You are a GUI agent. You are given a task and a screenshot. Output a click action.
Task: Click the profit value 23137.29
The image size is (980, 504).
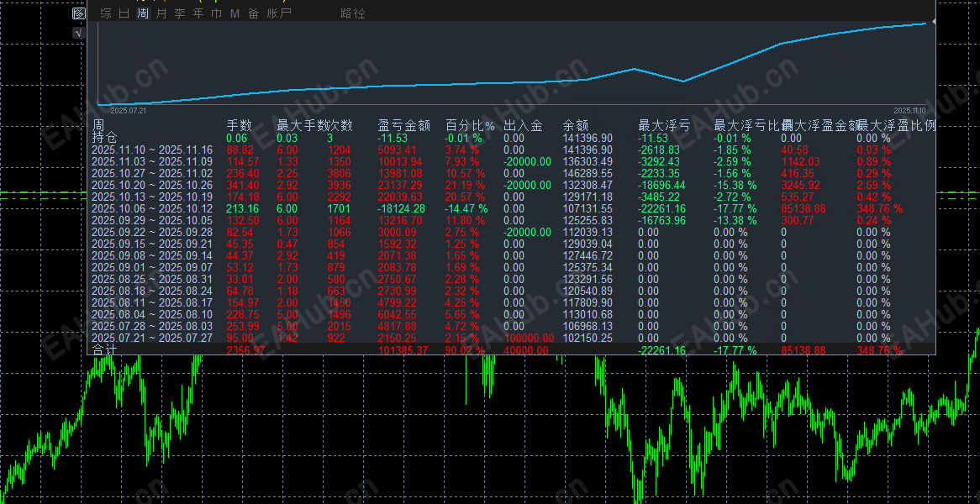pos(400,185)
